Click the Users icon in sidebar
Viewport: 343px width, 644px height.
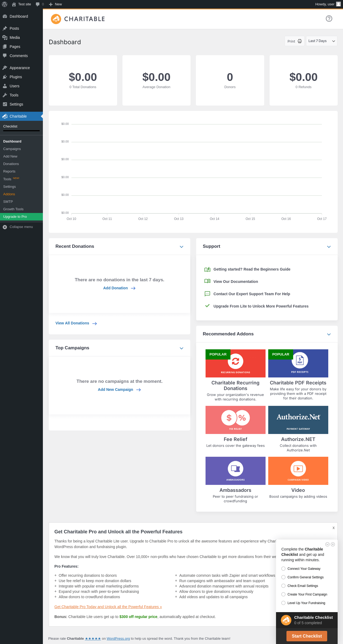5,86
